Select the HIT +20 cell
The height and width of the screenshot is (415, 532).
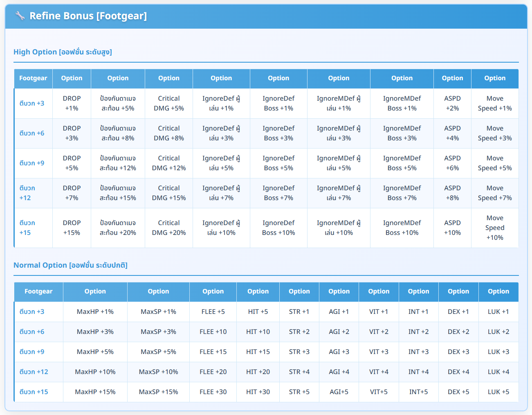[258, 372]
